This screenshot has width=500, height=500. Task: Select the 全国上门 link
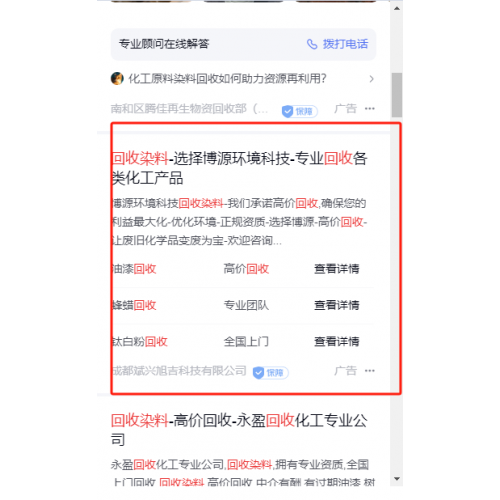pyautogui.click(x=246, y=341)
